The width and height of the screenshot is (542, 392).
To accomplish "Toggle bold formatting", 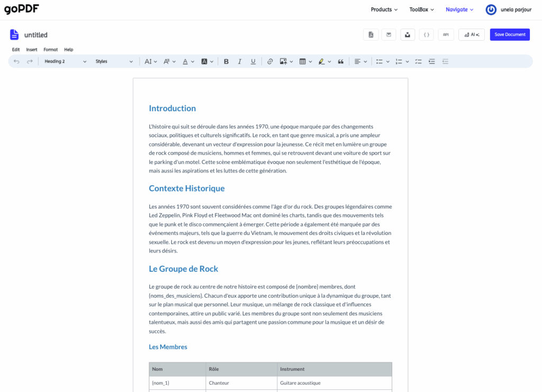I will 227,61.
